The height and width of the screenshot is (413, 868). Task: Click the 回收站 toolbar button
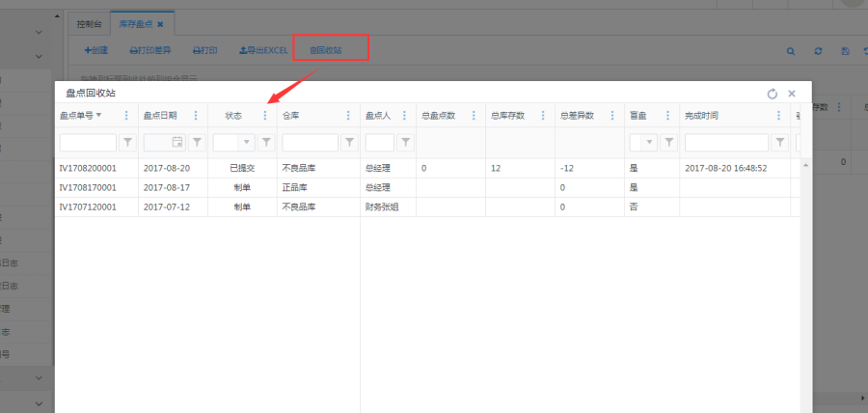325,50
